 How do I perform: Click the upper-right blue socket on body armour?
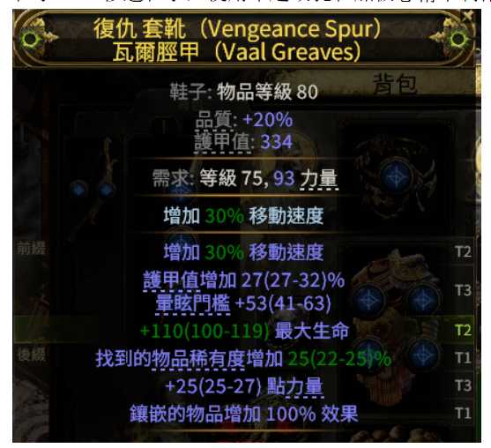(423, 300)
